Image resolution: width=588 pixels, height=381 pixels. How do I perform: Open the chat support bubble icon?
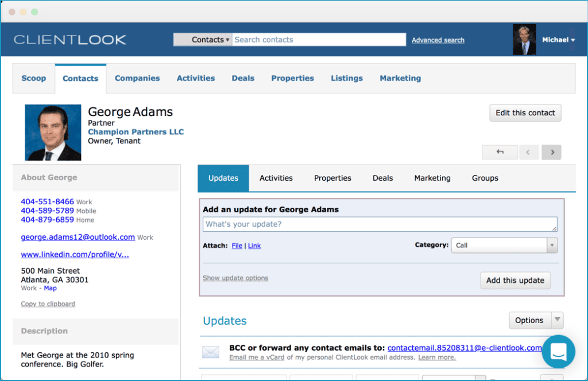coord(558,351)
